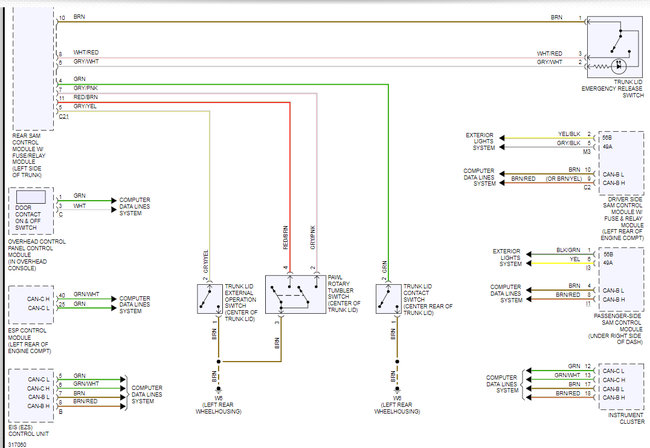Click the 'GRN/WHT' label at EIS pin 6
This screenshot has height=448, width=650.
pyautogui.click(x=86, y=384)
